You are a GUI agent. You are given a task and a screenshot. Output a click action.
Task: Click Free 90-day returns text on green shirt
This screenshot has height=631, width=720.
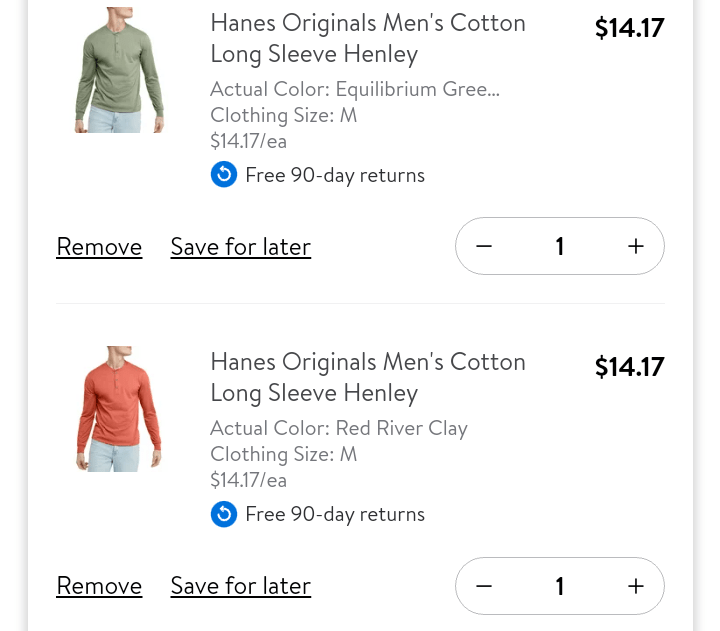pyautogui.click(x=334, y=175)
